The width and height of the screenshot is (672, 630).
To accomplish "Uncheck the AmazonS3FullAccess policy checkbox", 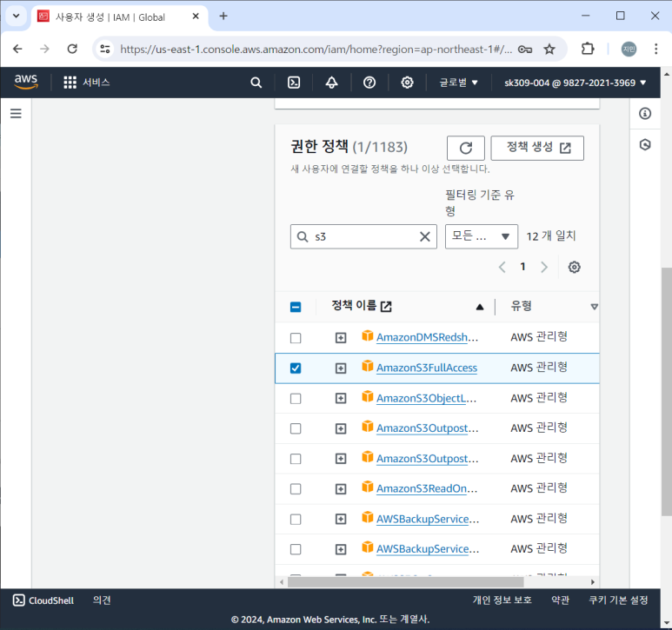I will coord(296,368).
